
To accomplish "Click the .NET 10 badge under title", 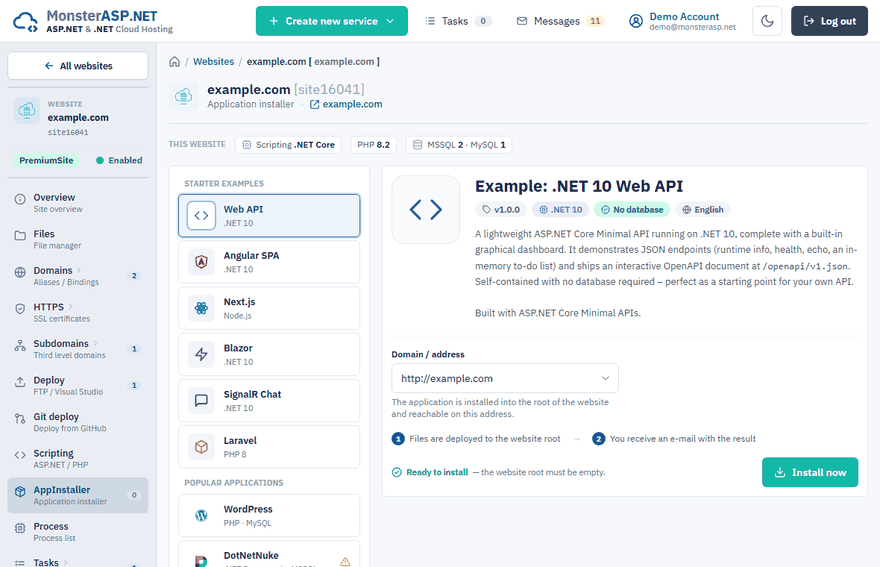I will pyautogui.click(x=561, y=209).
